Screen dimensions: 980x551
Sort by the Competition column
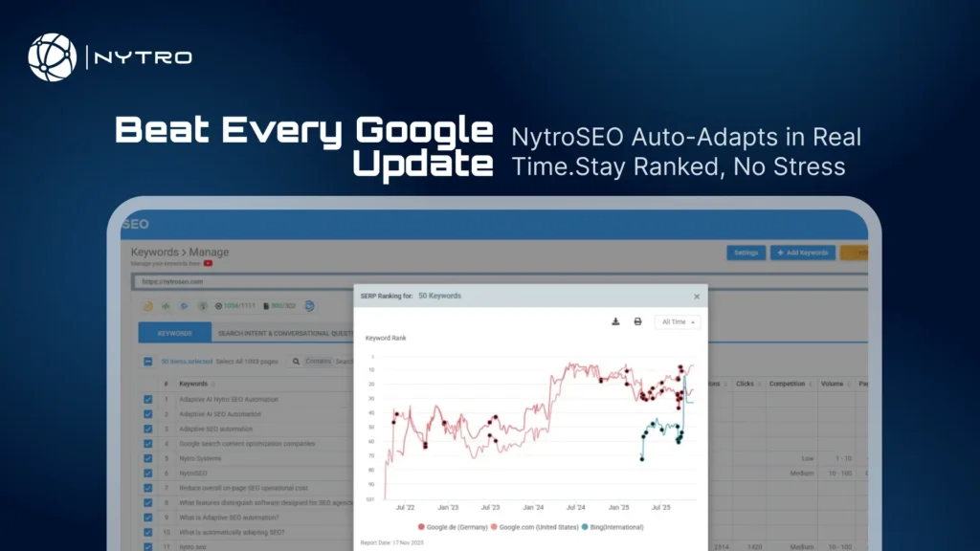point(787,384)
